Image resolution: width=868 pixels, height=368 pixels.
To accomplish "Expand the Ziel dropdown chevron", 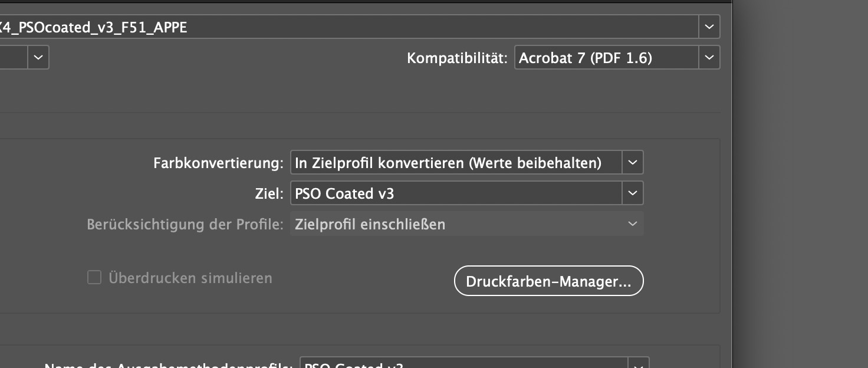I will (632, 193).
